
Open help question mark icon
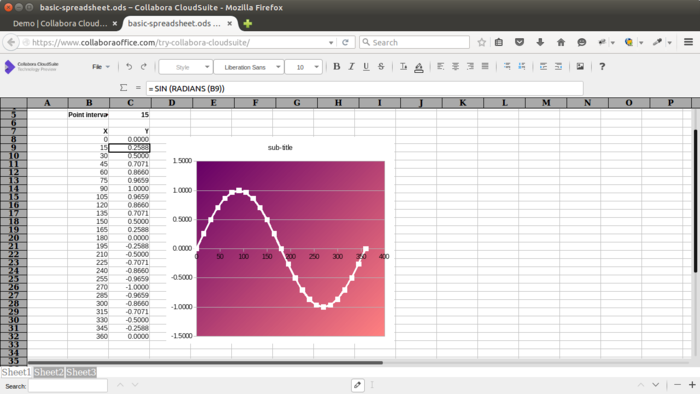(x=602, y=66)
